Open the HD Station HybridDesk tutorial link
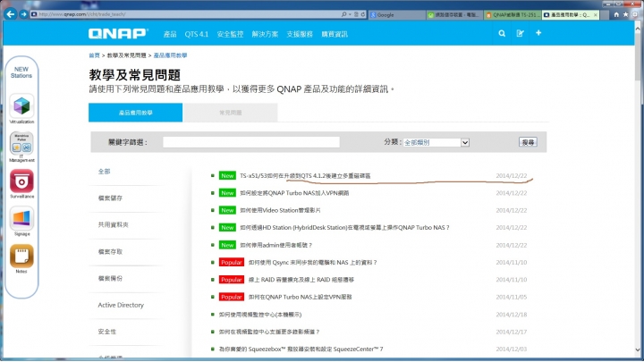This screenshot has width=644, height=362. (344, 227)
